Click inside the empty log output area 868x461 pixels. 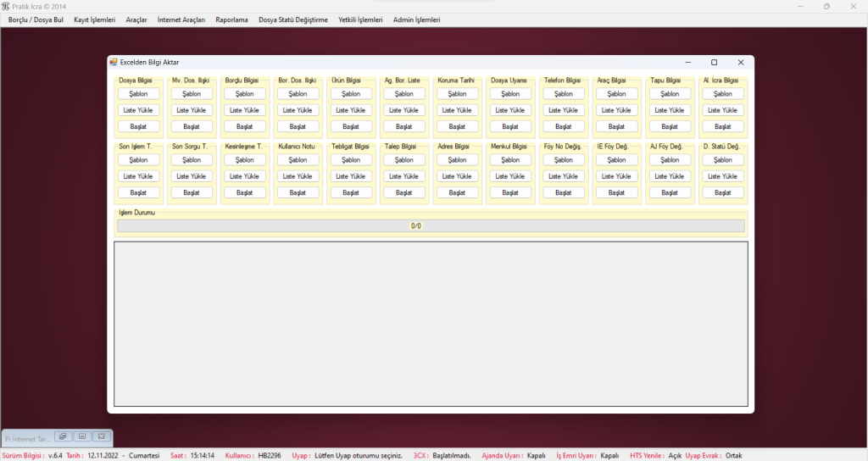click(x=431, y=324)
